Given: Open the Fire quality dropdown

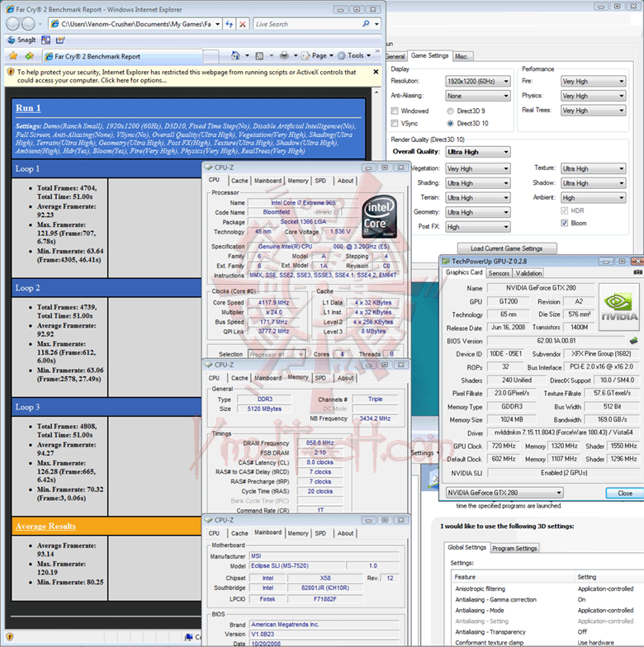Looking at the screenshot, I should coord(593,81).
